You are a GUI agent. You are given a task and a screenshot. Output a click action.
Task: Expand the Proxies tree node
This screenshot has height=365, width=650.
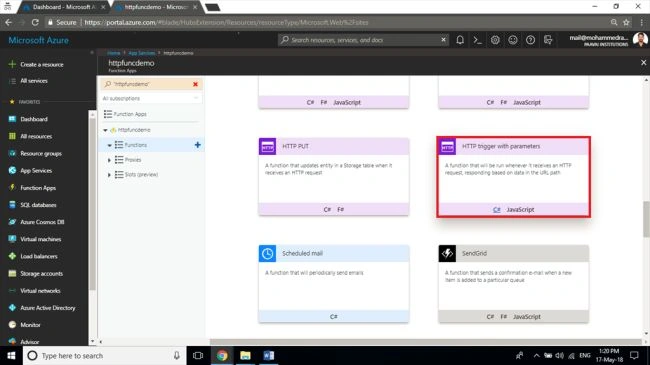click(109, 160)
